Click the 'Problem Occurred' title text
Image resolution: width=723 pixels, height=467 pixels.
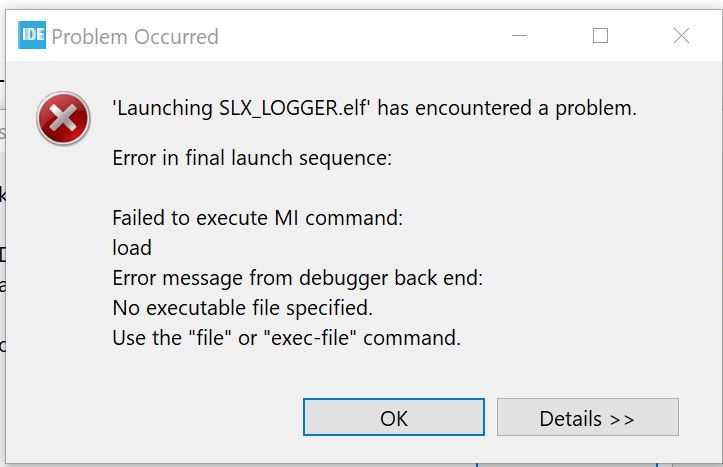click(x=135, y=37)
